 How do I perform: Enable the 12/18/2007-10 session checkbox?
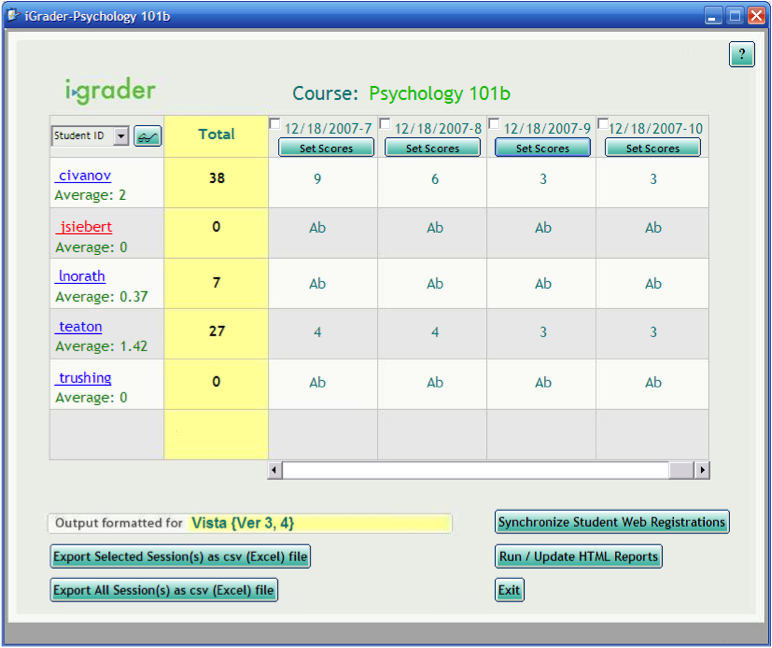click(603, 124)
